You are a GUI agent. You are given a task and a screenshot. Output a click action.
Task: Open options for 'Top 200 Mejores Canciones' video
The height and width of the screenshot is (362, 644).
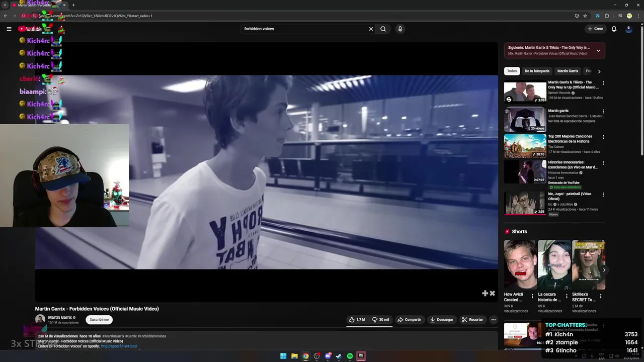tap(603, 137)
